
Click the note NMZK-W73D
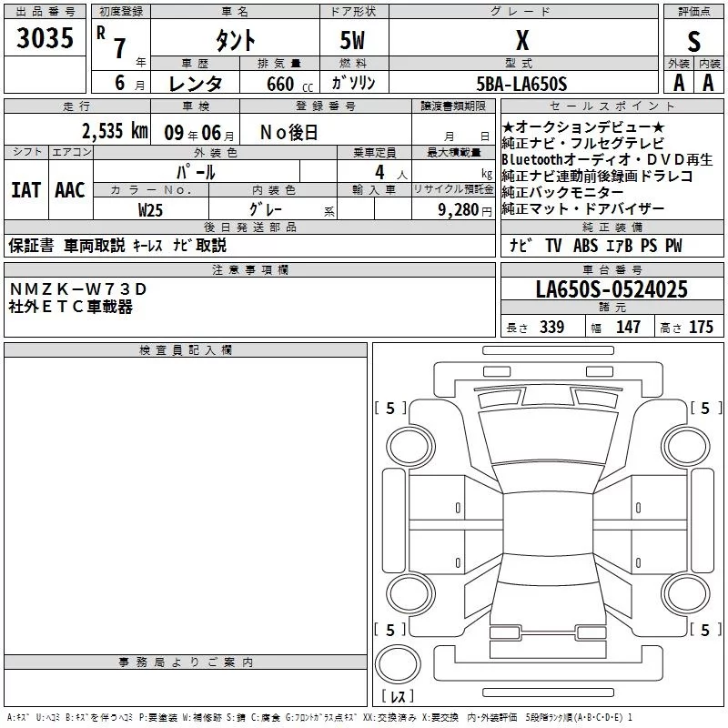tap(78, 289)
